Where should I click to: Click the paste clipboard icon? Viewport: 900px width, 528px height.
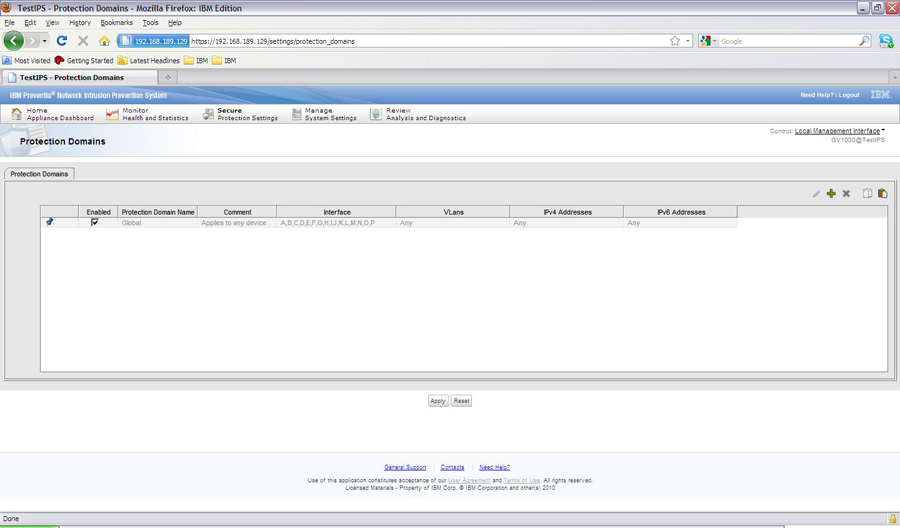pos(882,193)
